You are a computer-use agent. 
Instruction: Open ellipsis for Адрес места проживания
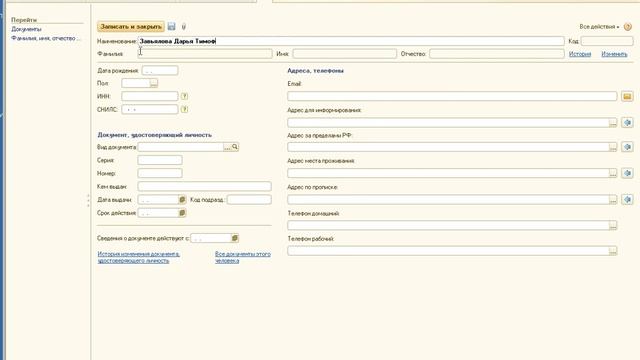click(x=613, y=173)
